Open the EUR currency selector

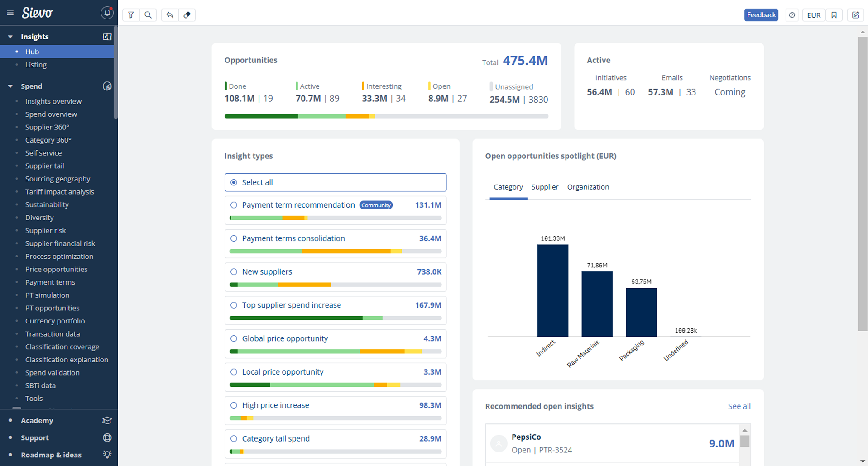pyautogui.click(x=814, y=15)
